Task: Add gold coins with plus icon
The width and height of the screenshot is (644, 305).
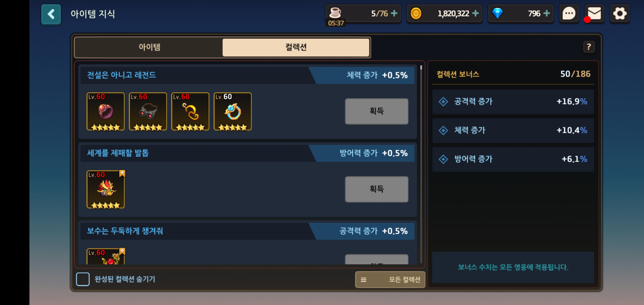Action: click(476, 13)
